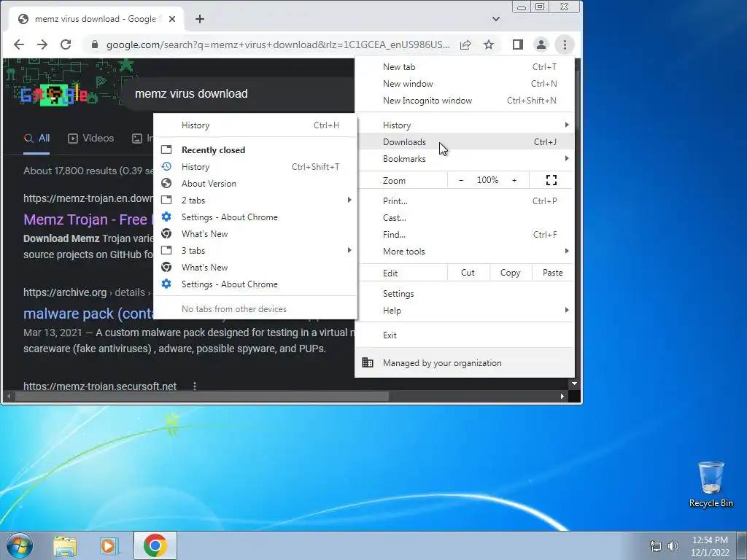Open full History with Ctrl+H entry
Viewport: 747px width, 560px height.
click(255, 125)
